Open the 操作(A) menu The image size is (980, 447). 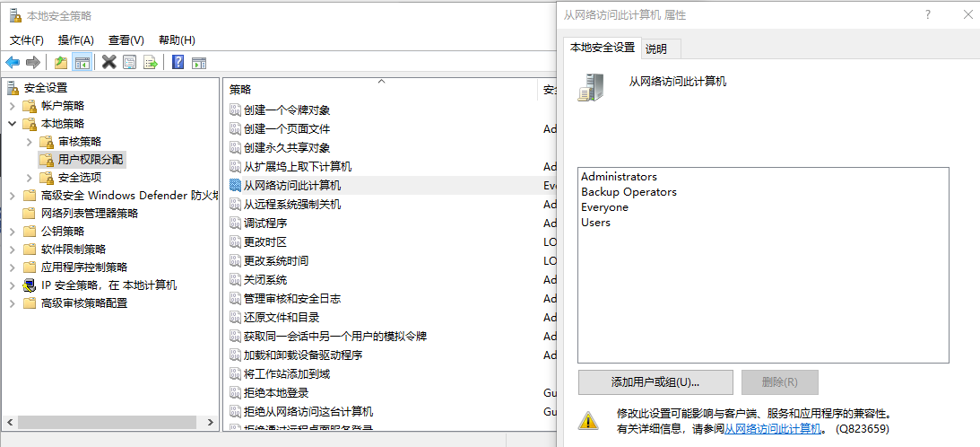(x=75, y=40)
